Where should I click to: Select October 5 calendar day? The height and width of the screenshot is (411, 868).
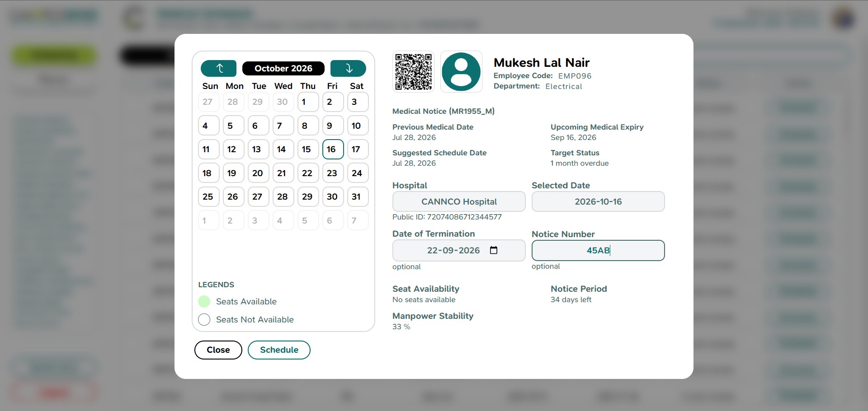tap(234, 126)
